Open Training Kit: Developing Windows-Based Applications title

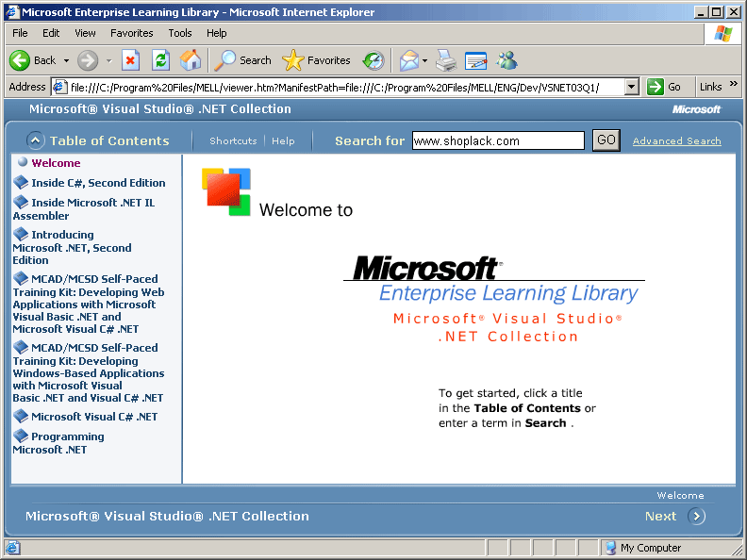(89, 372)
